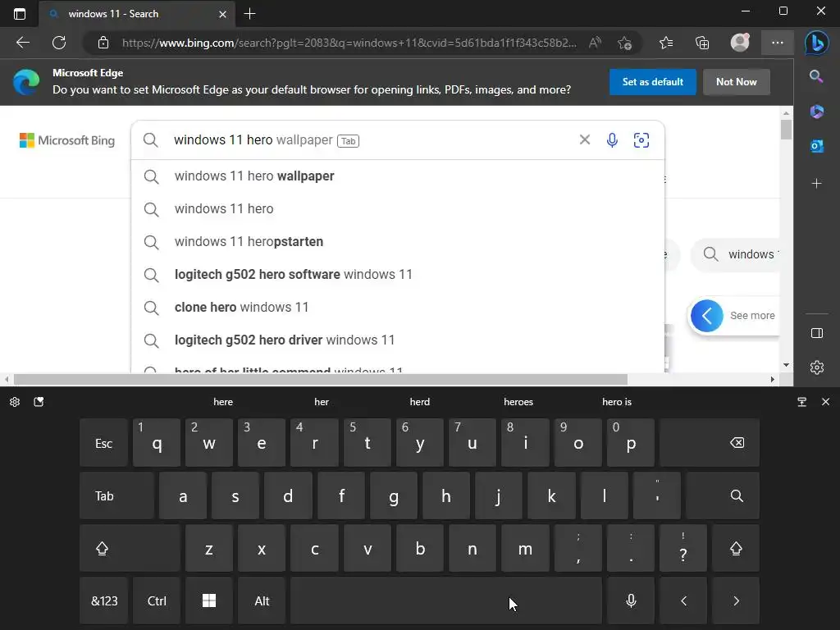Choose the word prediction hero is
Image resolution: width=840 pixels, height=630 pixels.
pos(617,402)
